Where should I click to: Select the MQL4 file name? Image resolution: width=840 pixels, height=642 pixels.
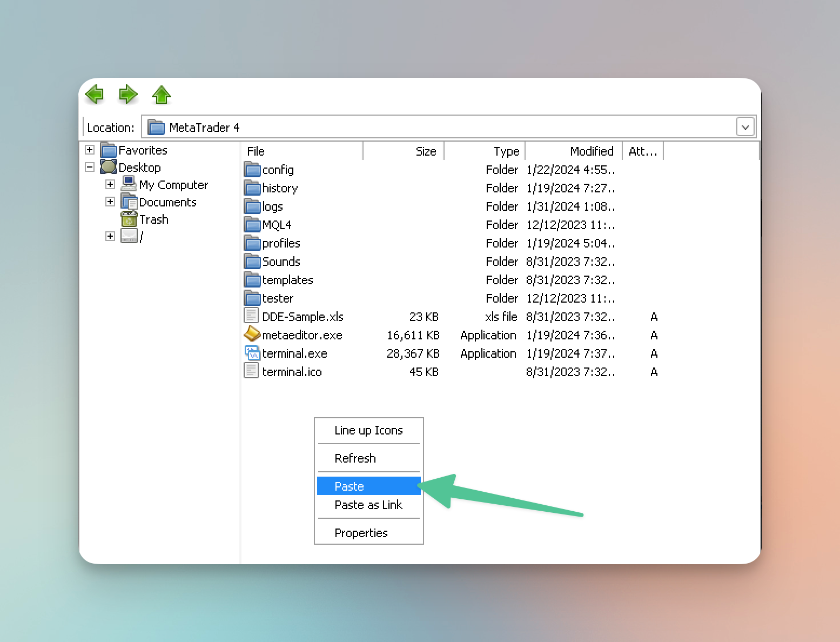[x=277, y=225]
